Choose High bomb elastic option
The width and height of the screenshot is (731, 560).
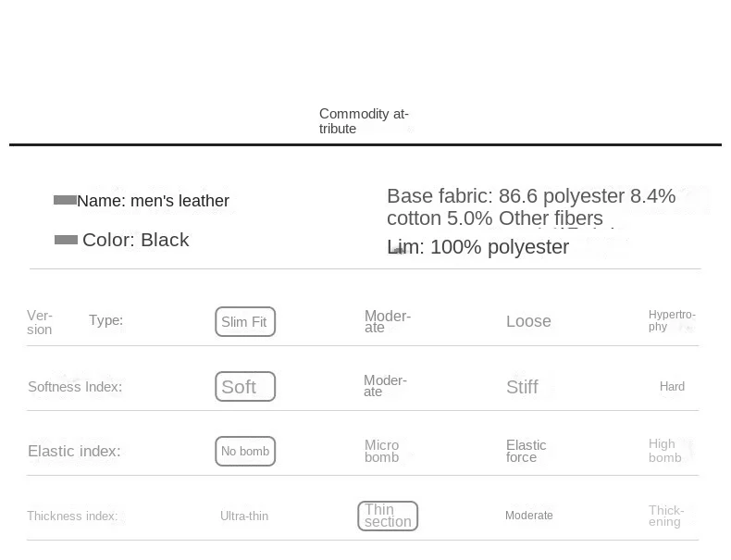click(664, 451)
